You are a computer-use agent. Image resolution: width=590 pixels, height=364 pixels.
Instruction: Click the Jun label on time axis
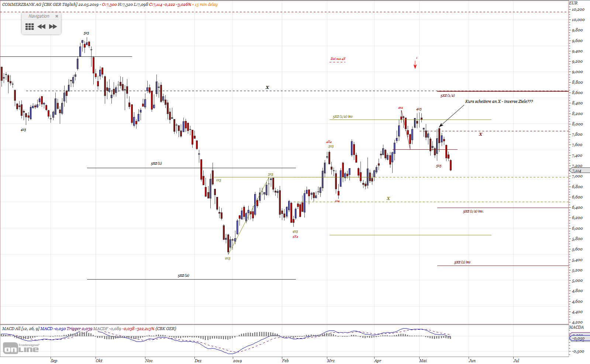(472, 361)
